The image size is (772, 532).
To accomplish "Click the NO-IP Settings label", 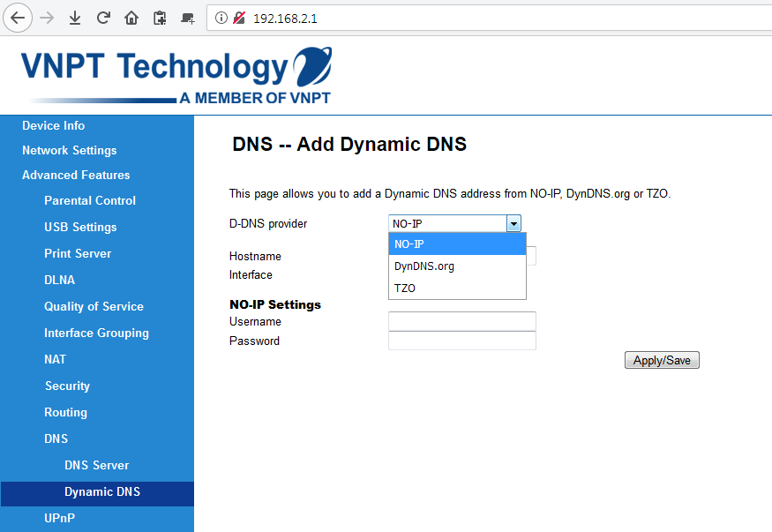I will [274, 304].
